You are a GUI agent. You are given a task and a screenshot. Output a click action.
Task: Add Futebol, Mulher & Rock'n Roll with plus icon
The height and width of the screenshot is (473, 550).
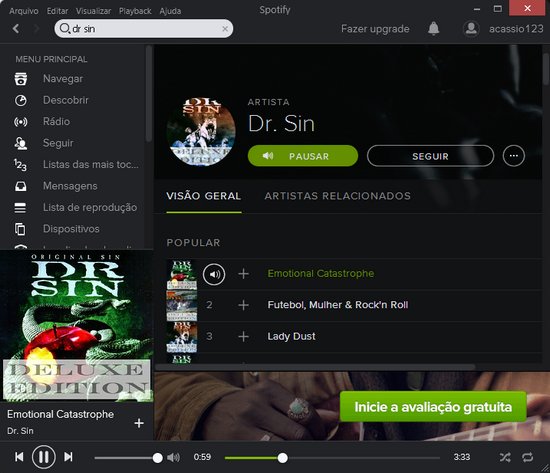(x=243, y=305)
